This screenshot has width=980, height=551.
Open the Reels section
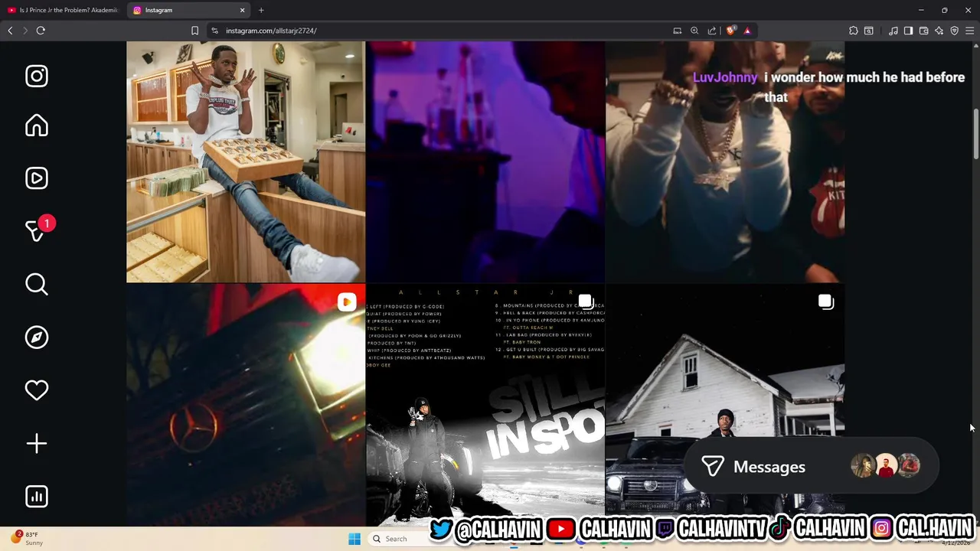37,178
